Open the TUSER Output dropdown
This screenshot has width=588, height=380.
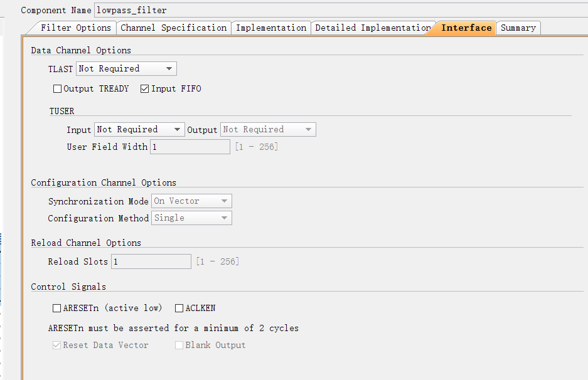pyautogui.click(x=268, y=130)
